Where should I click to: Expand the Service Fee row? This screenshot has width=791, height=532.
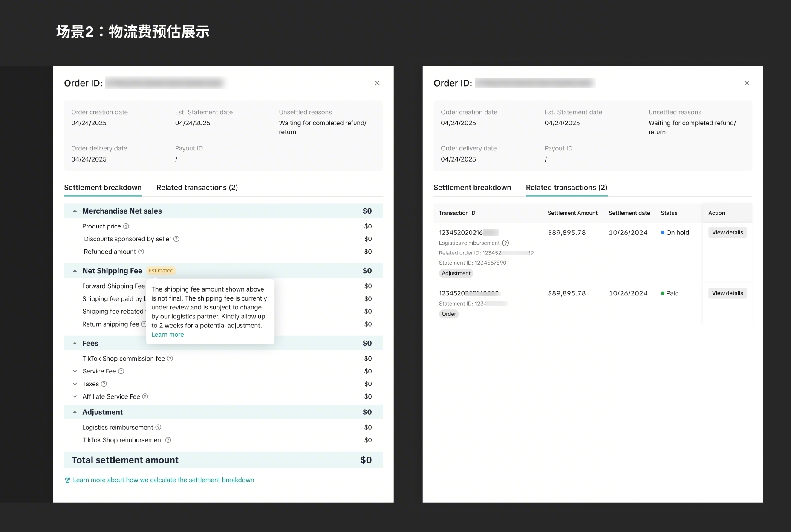pos(75,371)
